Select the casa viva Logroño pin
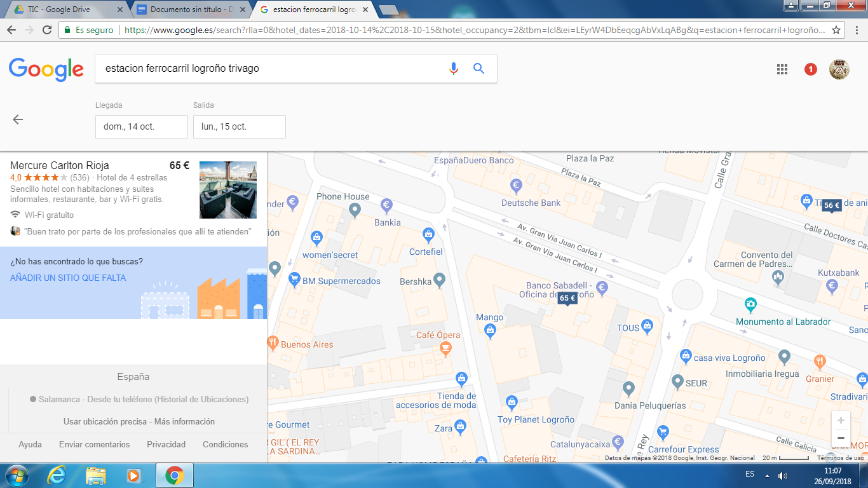 pyautogui.click(x=686, y=356)
